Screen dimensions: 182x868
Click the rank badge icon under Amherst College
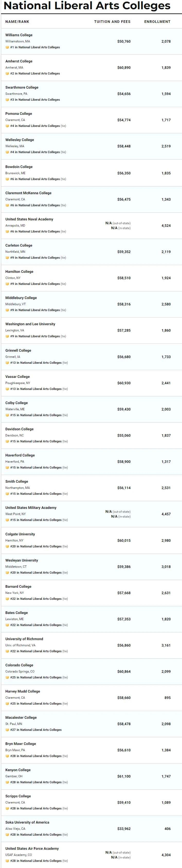[7, 73]
